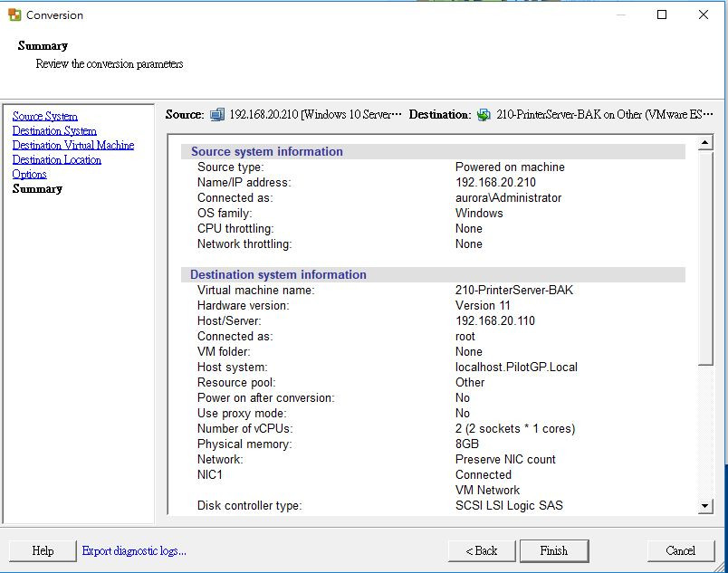Jump to the Destination Location step

tap(57, 159)
